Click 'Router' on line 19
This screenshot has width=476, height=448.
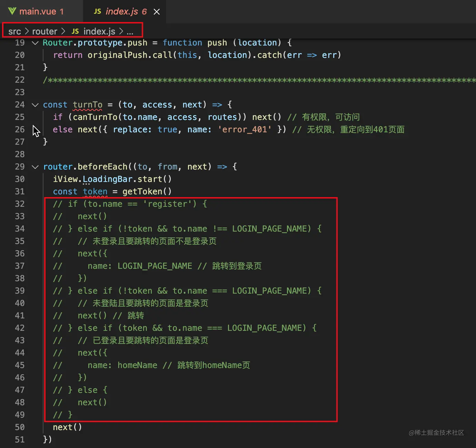coord(58,43)
